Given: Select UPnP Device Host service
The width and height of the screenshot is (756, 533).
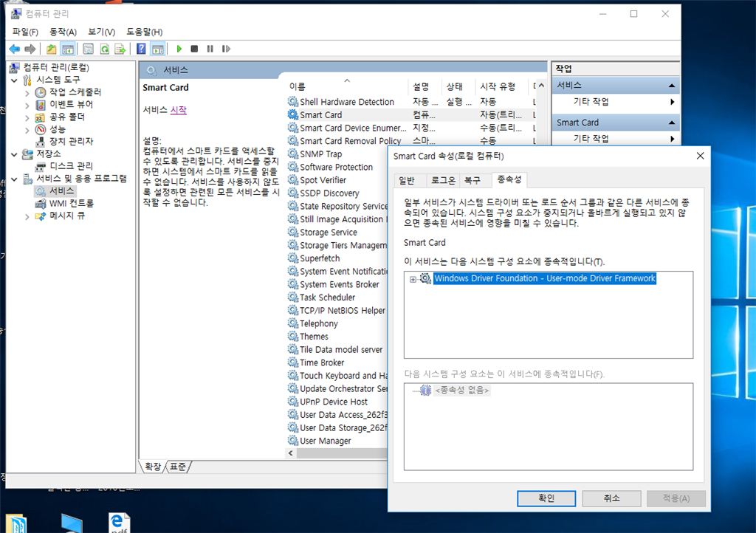Looking at the screenshot, I should point(333,401).
